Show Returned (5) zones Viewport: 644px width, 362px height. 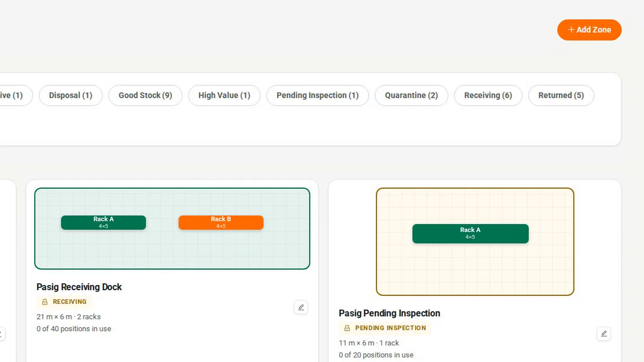[561, 96]
